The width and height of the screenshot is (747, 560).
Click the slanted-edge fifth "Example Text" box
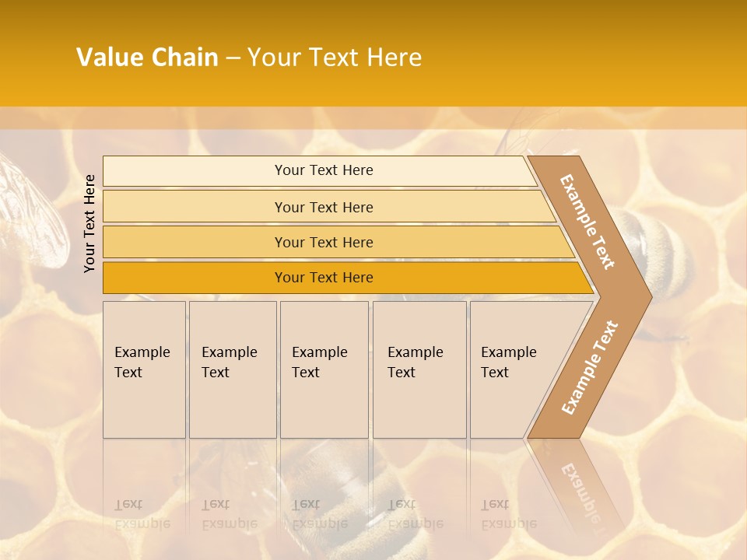(x=510, y=369)
